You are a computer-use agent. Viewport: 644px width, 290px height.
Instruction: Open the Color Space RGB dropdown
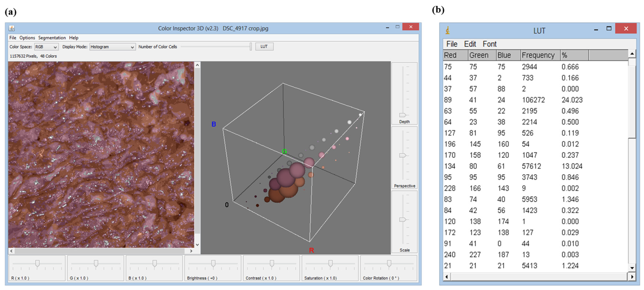click(46, 47)
